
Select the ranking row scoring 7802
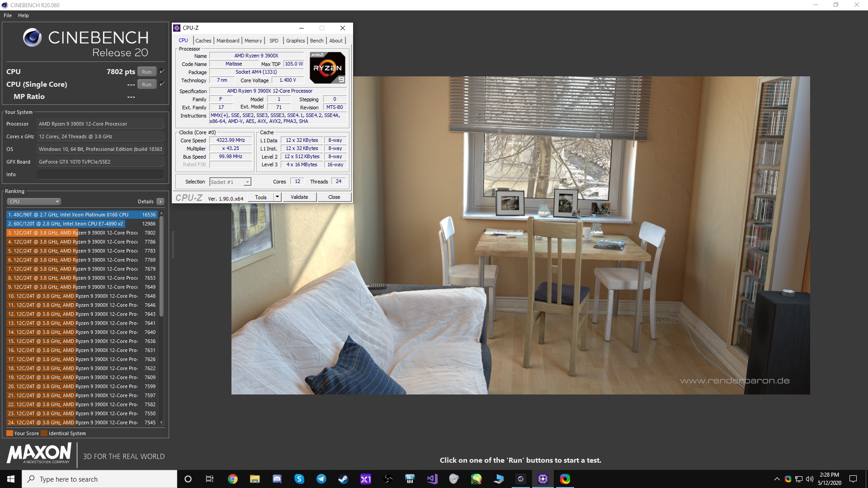coord(82,233)
